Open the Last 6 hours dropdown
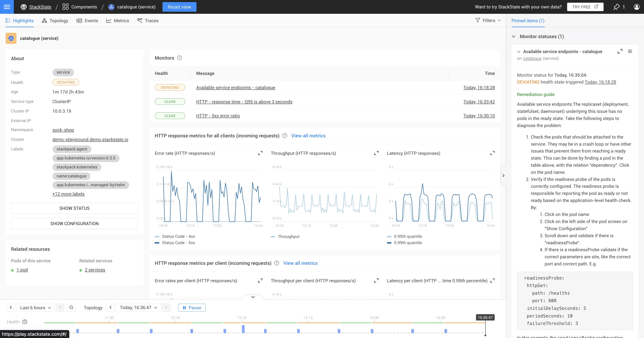 (35, 307)
